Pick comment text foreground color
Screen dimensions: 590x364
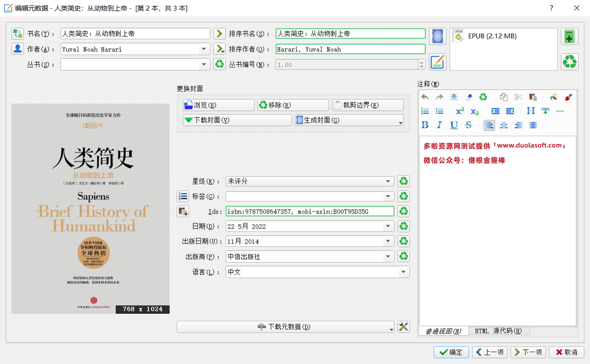(554, 97)
